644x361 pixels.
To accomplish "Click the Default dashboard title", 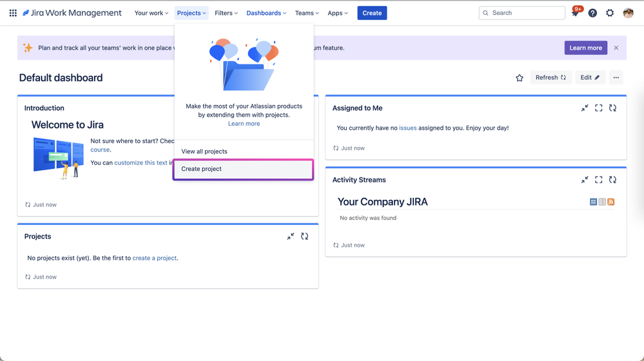I will (61, 77).
